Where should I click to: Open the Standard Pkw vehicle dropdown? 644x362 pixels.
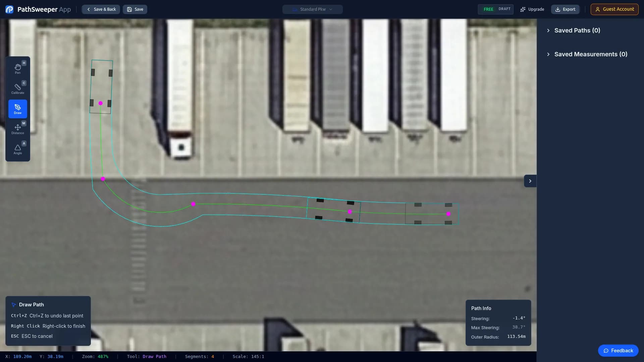[312, 9]
